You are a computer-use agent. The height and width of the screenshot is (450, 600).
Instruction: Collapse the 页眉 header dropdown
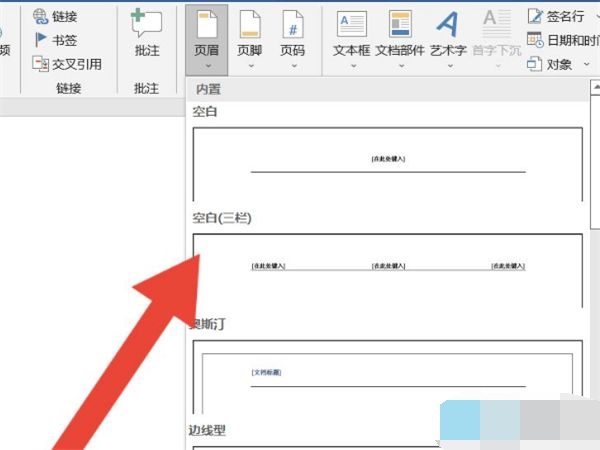click(x=206, y=38)
